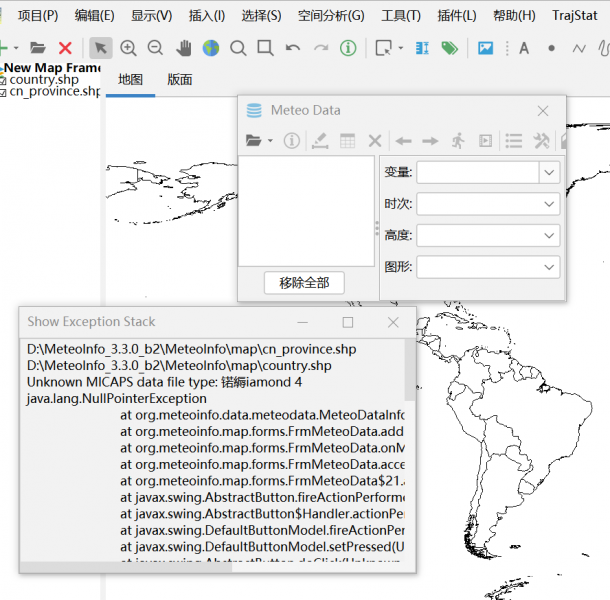Image resolution: width=610 pixels, height=600 pixels.
Task: Click the 移除全部 remove all button
Action: click(304, 283)
